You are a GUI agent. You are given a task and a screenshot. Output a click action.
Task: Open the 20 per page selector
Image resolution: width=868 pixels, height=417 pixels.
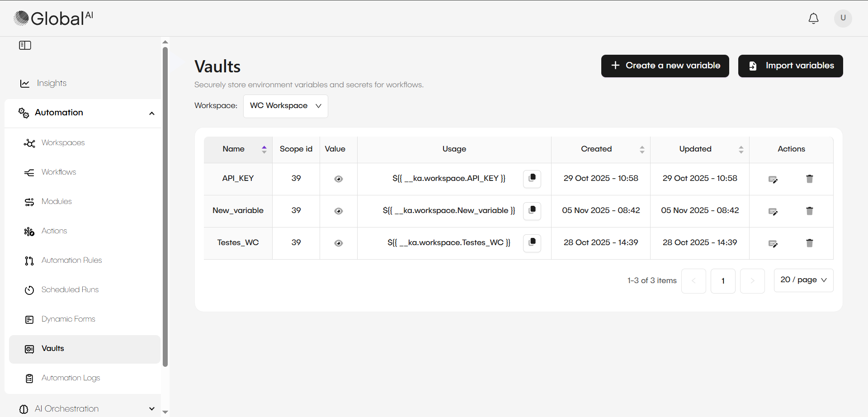coord(803,280)
